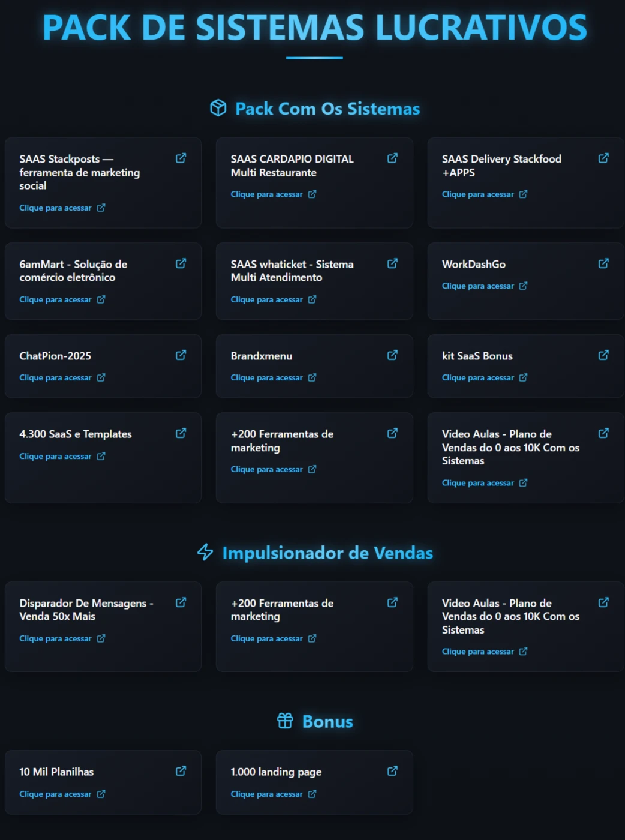Open external link icon on SAAS CARDAPIO DIGITAL card

pyautogui.click(x=392, y=158)
